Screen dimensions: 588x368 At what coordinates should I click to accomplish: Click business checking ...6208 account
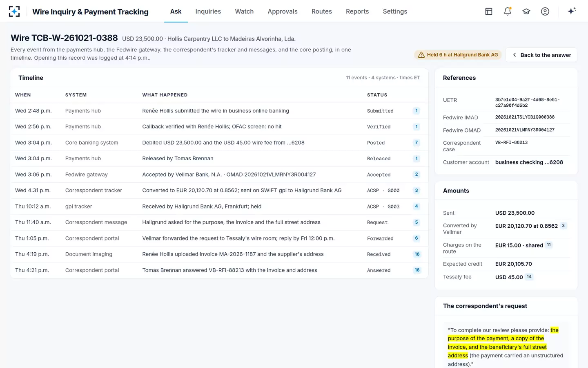529,162
